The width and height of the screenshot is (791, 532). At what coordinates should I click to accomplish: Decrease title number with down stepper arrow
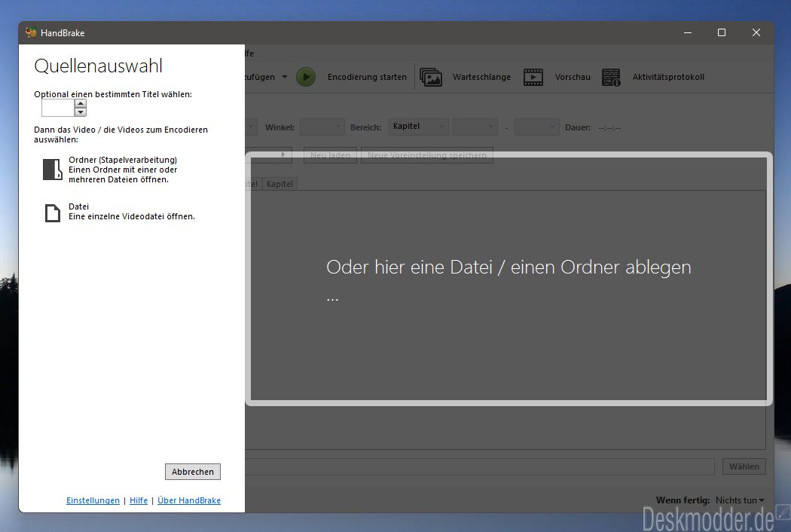(x=80, y=112)
